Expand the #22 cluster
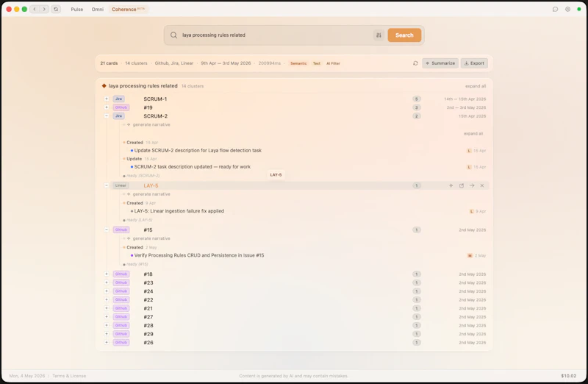Image resolution: width=588 pixels, height=384 pixels. (x=107, y=299)
